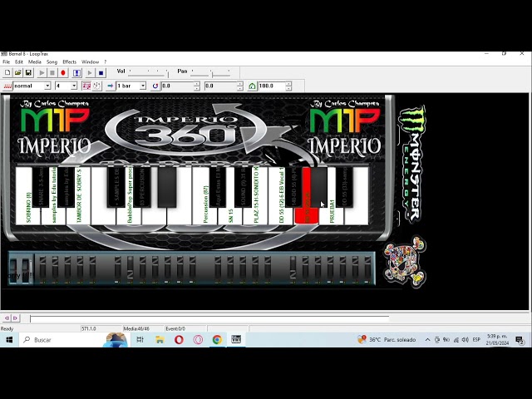Click the second gray play arrow icon
This screenshot has height=399, width=532.
tap(90, 72)
